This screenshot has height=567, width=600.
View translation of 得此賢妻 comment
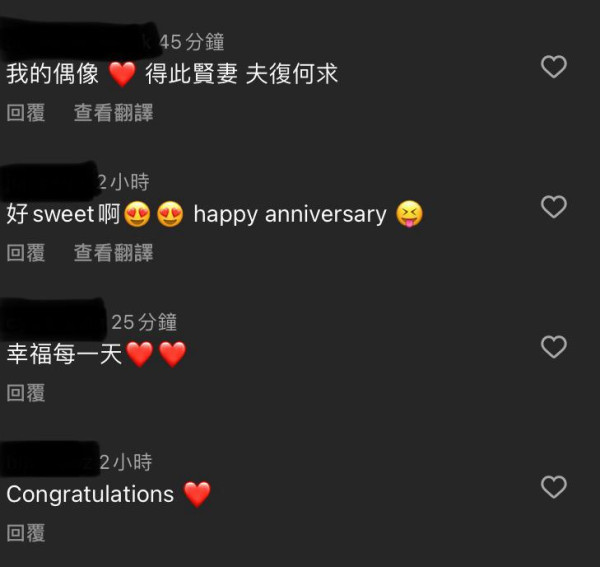coord(113,113)
